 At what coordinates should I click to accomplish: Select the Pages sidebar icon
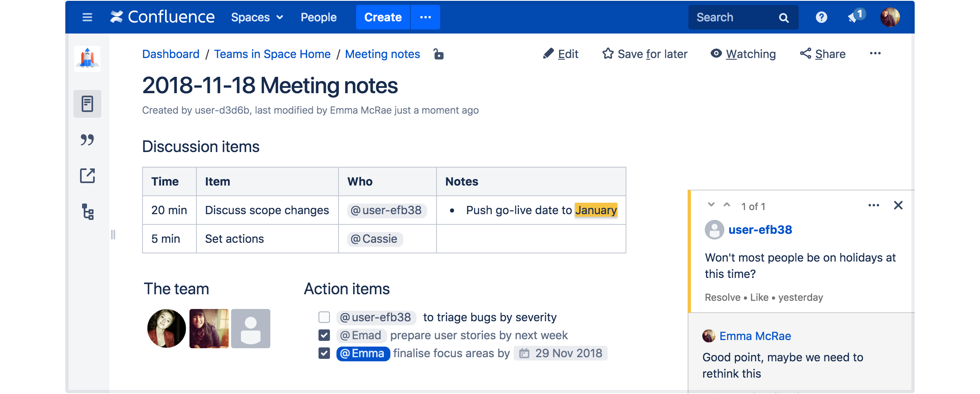click(x=87, y=104)
